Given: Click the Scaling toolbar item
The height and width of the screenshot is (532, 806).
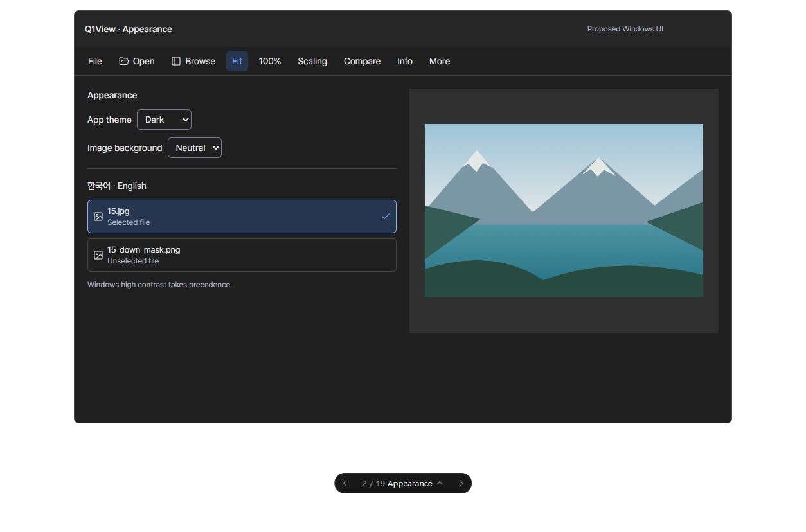Looking at the screenshot, I should pos(312,61).
